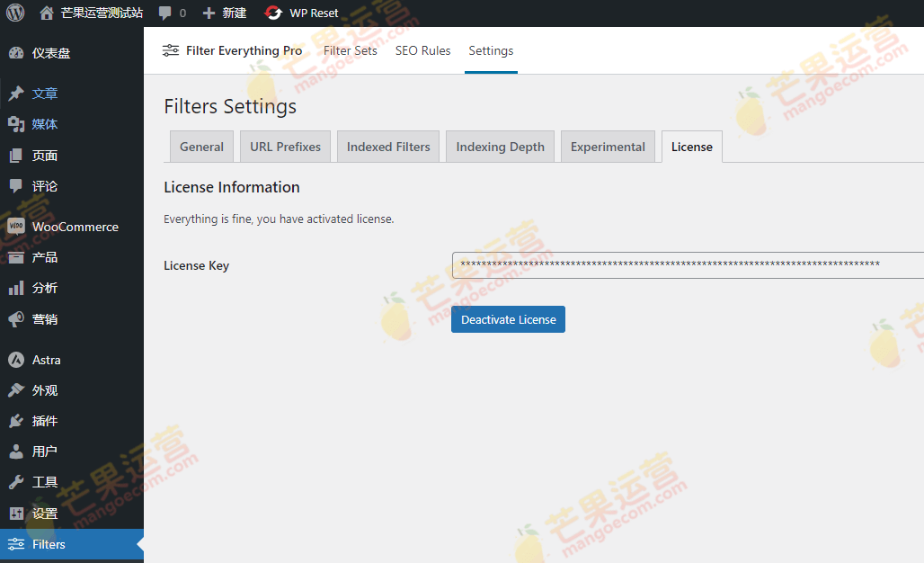Switch to the General tab
The width and height of the screenshot is (924, 563).
point(201,147)
